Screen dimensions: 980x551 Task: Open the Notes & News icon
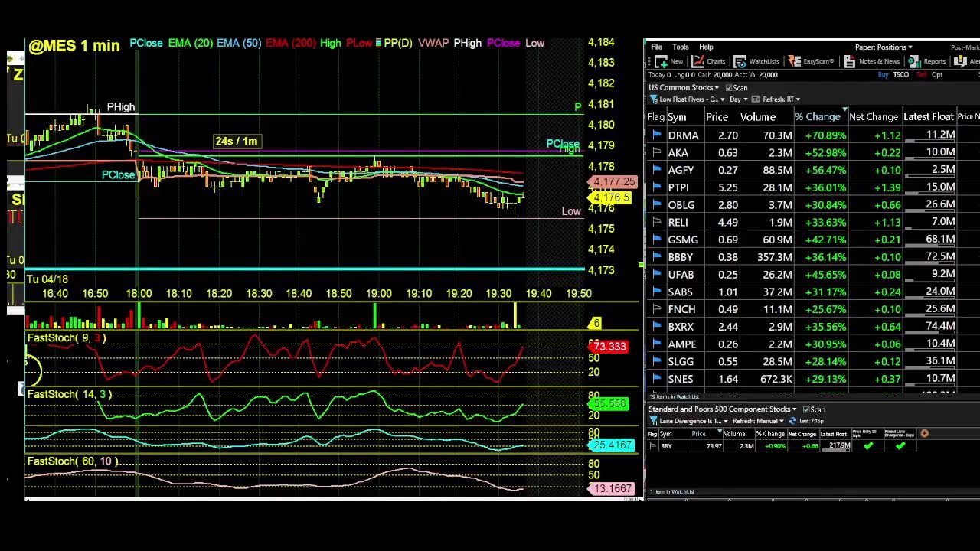(849, 61)
